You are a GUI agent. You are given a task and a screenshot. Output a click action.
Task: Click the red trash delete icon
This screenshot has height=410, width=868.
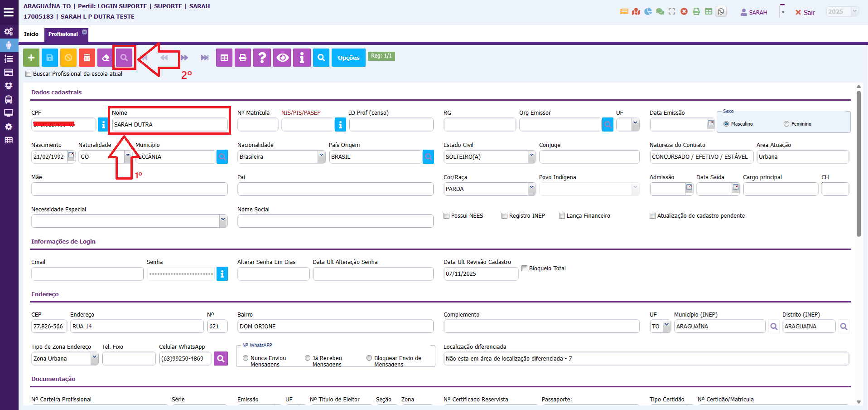coord(87,58)
